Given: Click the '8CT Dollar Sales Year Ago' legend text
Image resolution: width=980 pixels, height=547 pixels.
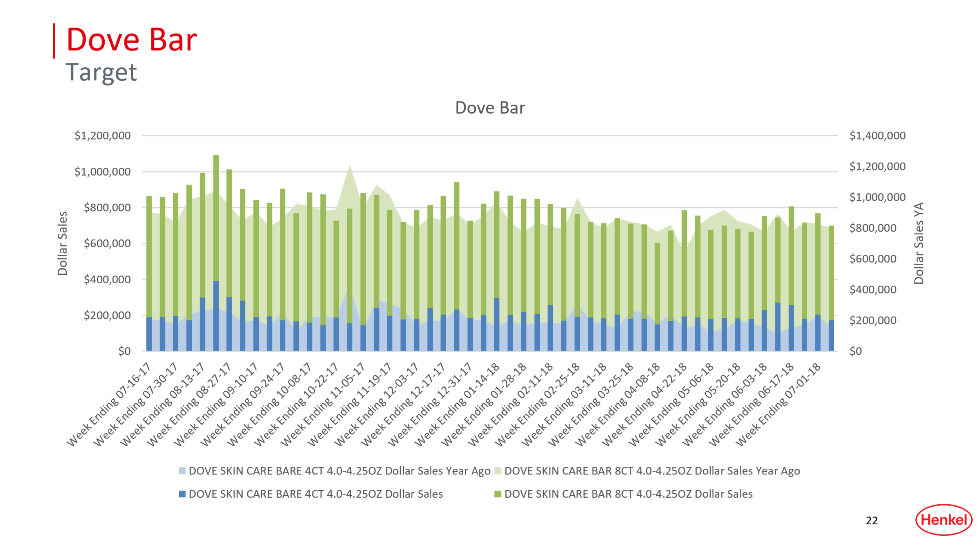Looking at the screenshot, I should pyautogui.click(x=652, y=471).
